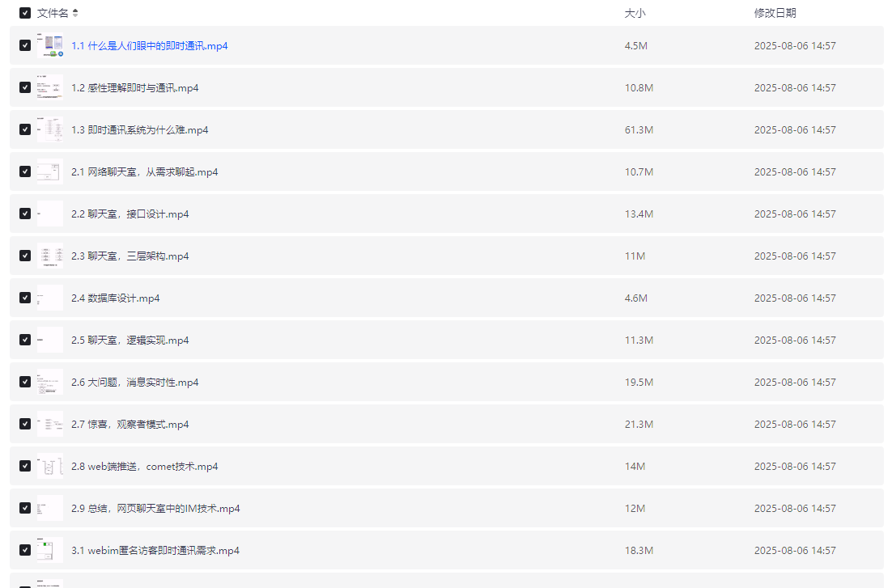Sort files by the 修改日期 column header

pos(775,13)
